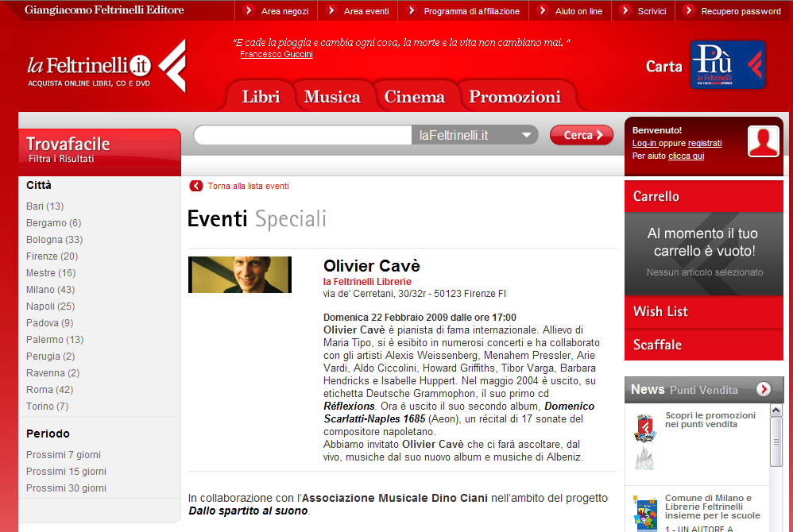The image size is (793, 532).
Task: Click the search text field
Action: pyautogui.click(x=304, y=135)
